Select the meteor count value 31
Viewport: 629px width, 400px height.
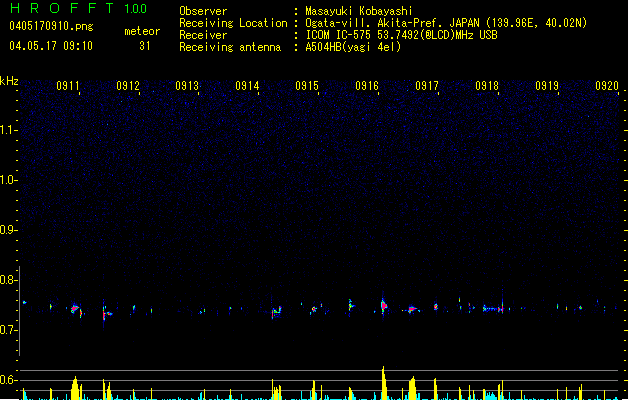(145, 46)
